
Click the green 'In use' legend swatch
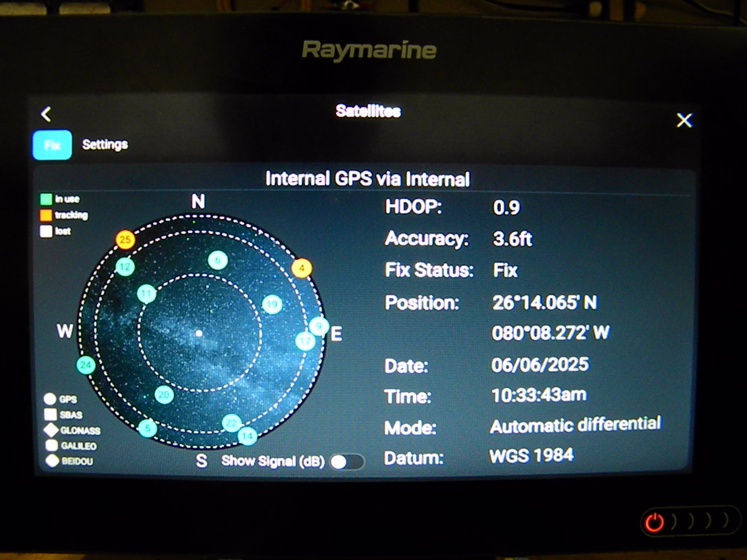(x=46, y=199)
